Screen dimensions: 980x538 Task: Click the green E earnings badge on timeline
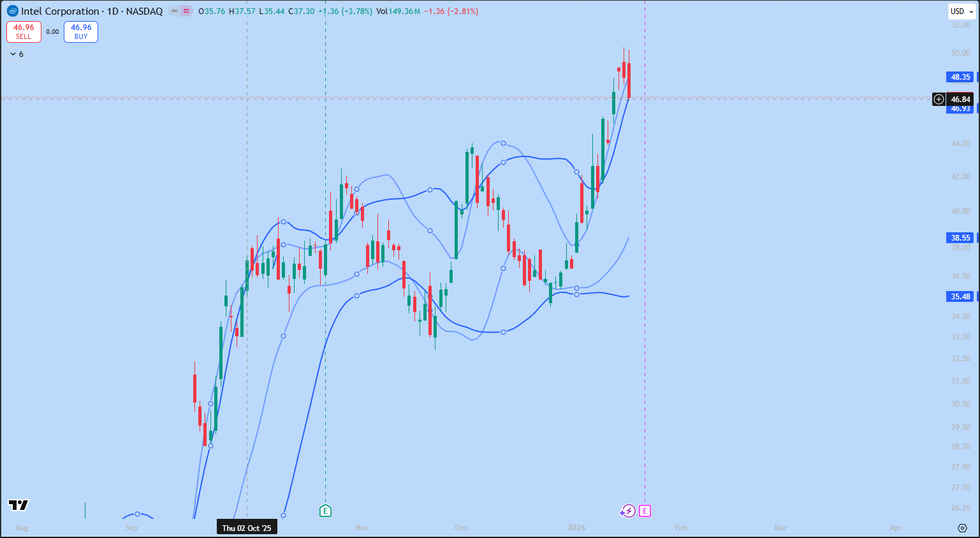click(325, 511)
